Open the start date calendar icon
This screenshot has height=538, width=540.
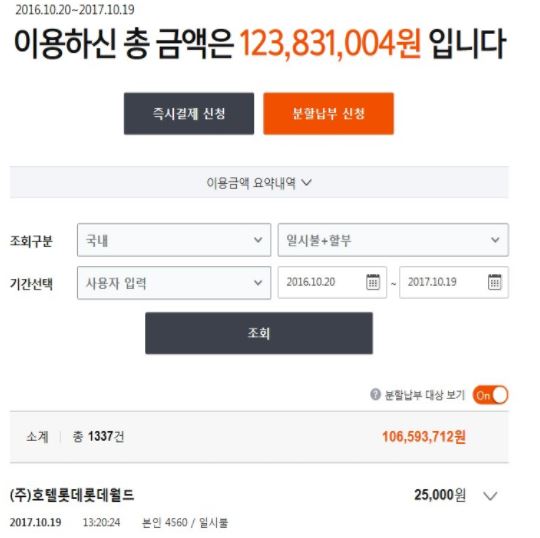tap(373, 282)
